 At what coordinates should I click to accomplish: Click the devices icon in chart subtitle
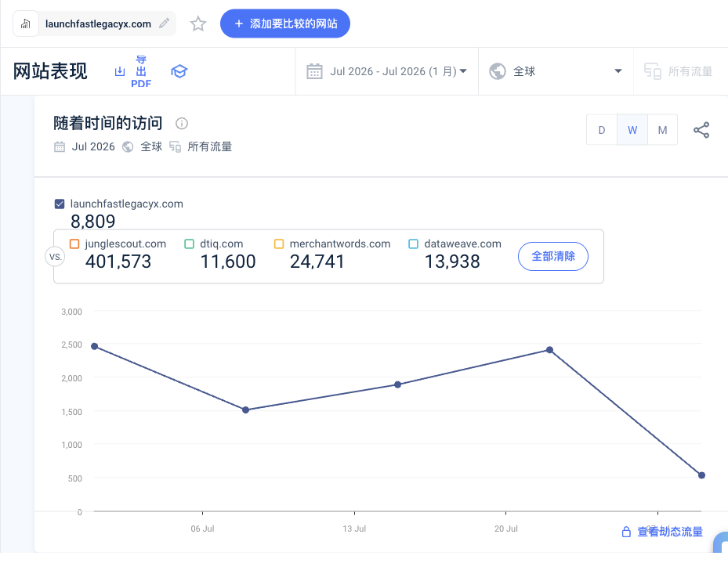coord(175,146)
